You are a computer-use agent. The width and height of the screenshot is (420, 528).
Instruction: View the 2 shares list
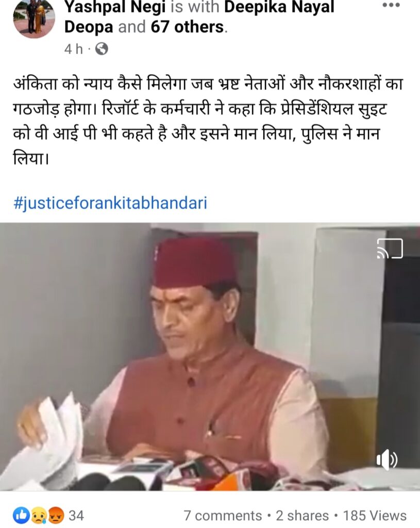click(x=302, y=516)
